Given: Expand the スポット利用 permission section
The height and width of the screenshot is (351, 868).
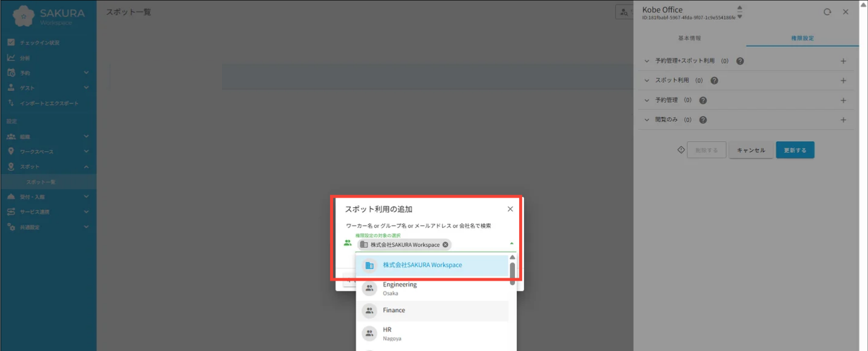Looking at the screenshot, I should [x=647, y=81].
